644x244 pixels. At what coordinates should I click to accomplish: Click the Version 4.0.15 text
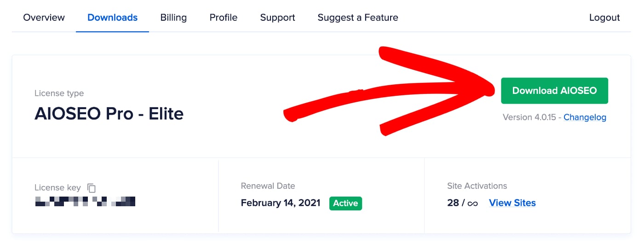click(529, 117)
